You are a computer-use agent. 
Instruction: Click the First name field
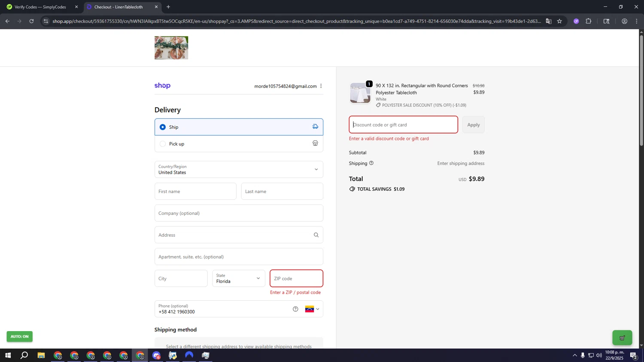(x=195, y=191)
